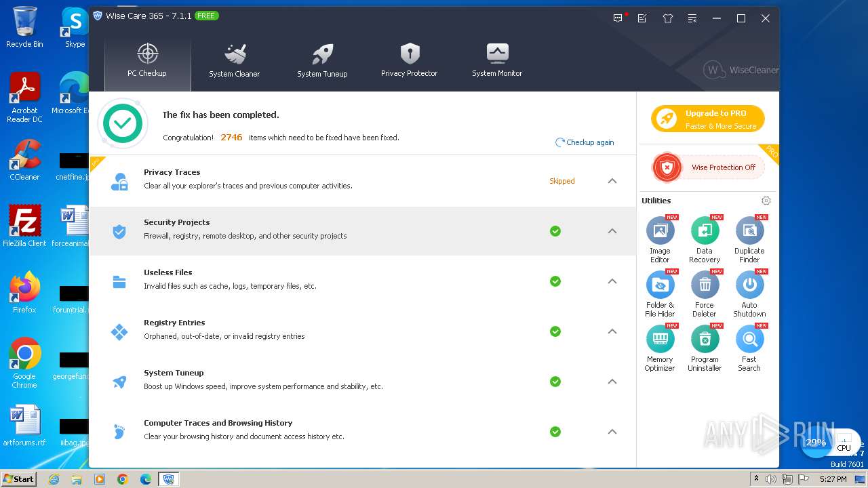Click the volume icon in system tray
Screen dimensions: 868x488
771,479
